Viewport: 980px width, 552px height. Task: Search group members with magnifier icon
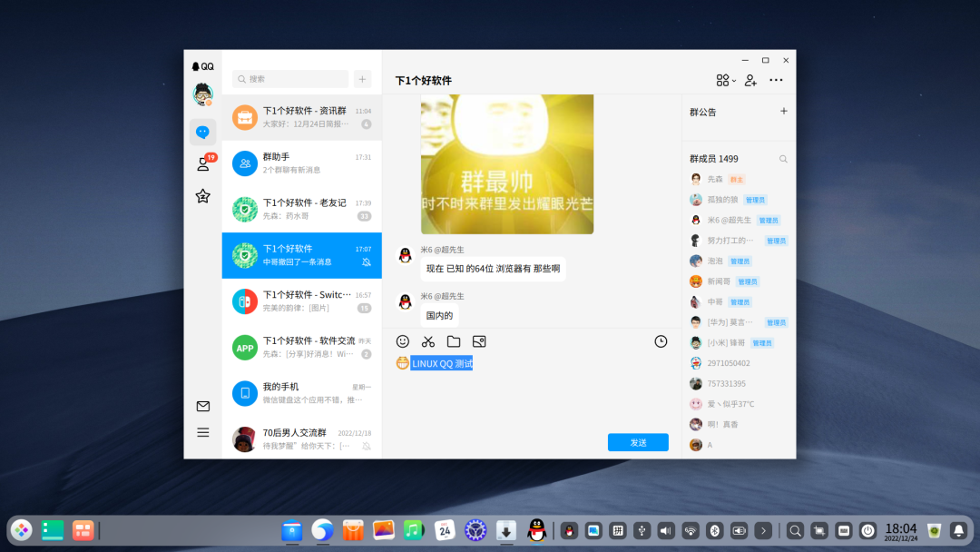[x=783, y=159]
